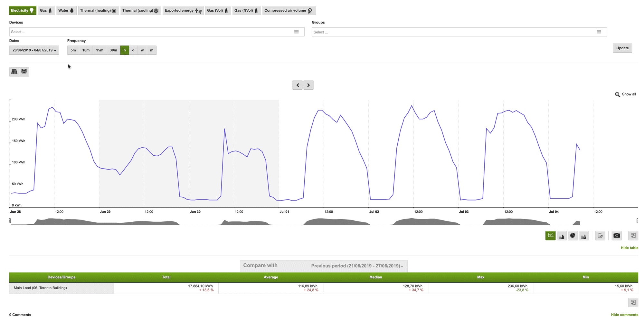Go to previous period arrow

[298, 85]
